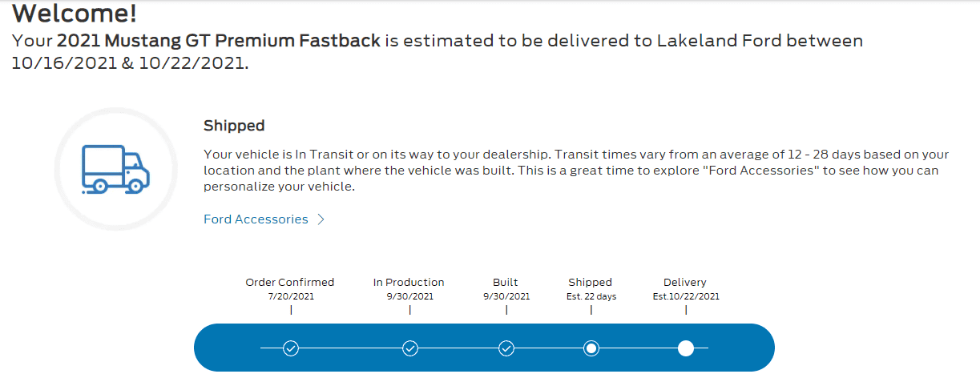Click the 7/20/2021 order date

click(x=291, y=296)
